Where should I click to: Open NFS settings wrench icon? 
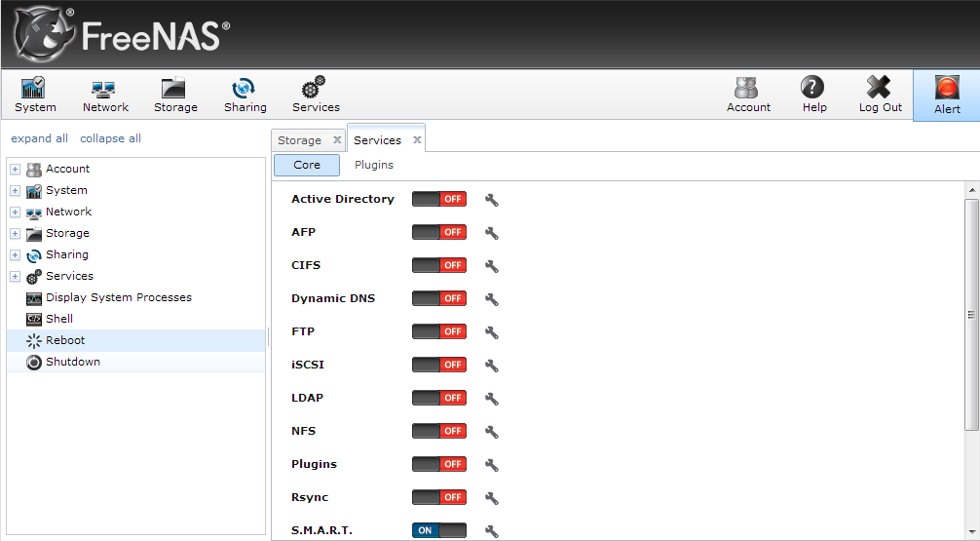[x=492, y=432]
